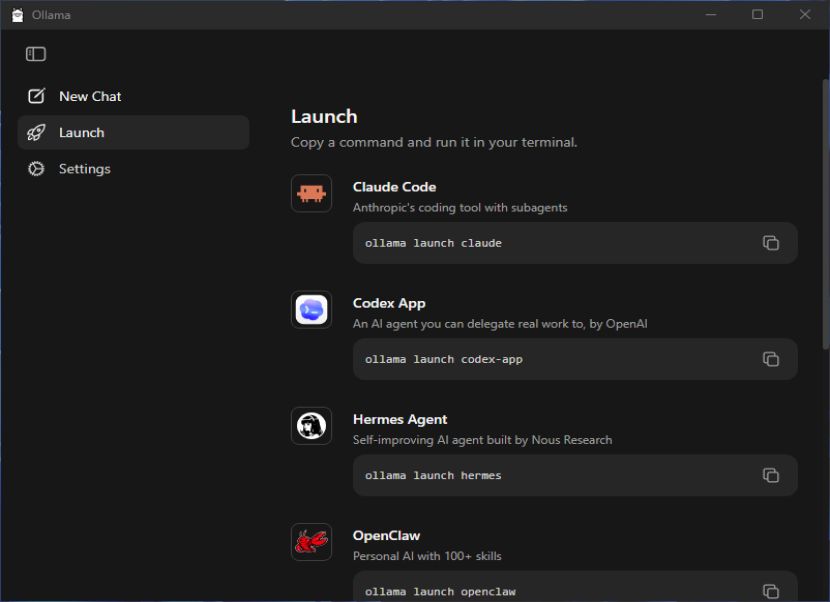Click the Hermes Agent icon
The image size is (830, 602).
311,426
